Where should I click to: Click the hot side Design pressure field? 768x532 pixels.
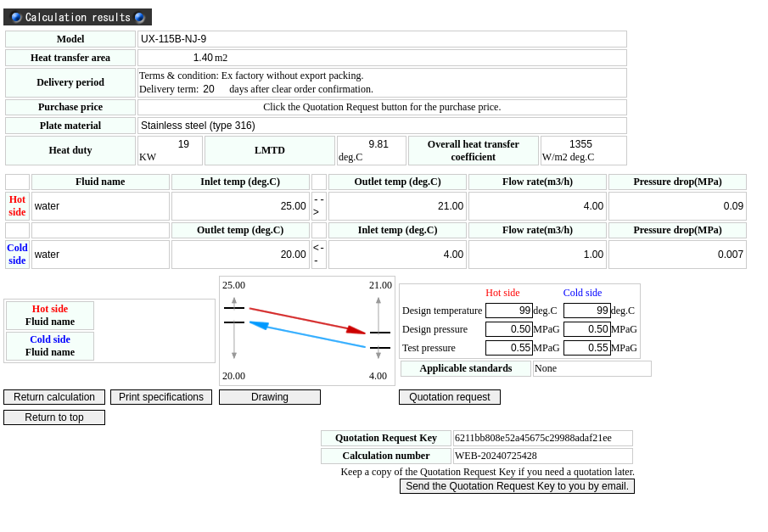(x=508, y=329)
